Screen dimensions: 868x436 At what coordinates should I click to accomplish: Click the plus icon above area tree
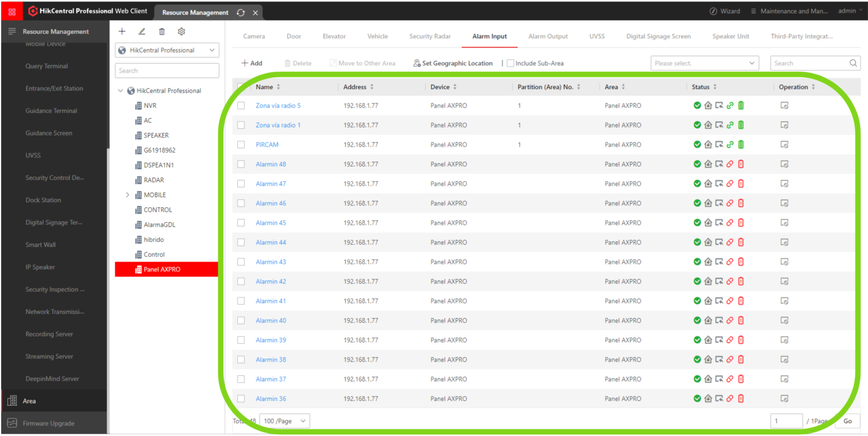point(122,32)
